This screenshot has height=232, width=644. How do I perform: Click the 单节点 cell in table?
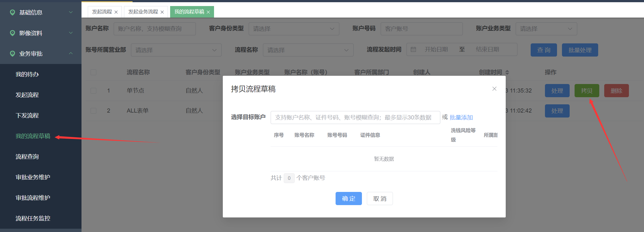(135, 91)
